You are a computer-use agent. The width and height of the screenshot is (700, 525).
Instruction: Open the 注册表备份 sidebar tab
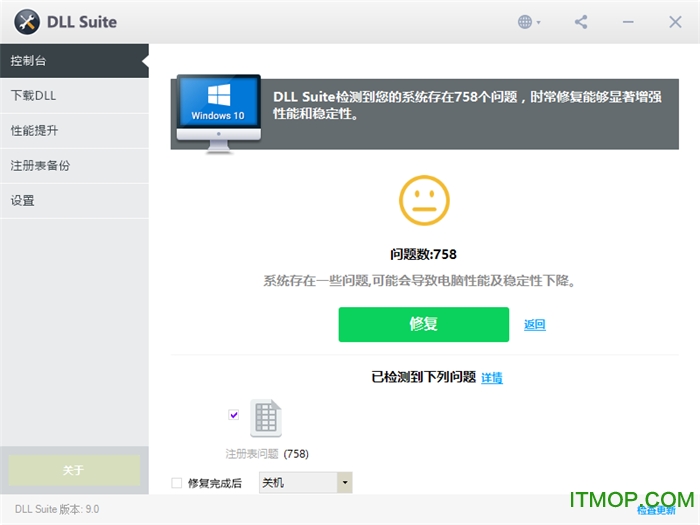tap(74, 166)
